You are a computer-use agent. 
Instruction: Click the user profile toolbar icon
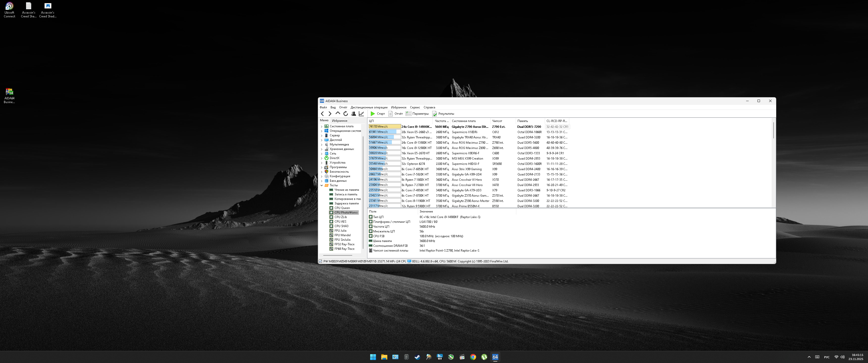pyautogui.click(x=354, y=114)
